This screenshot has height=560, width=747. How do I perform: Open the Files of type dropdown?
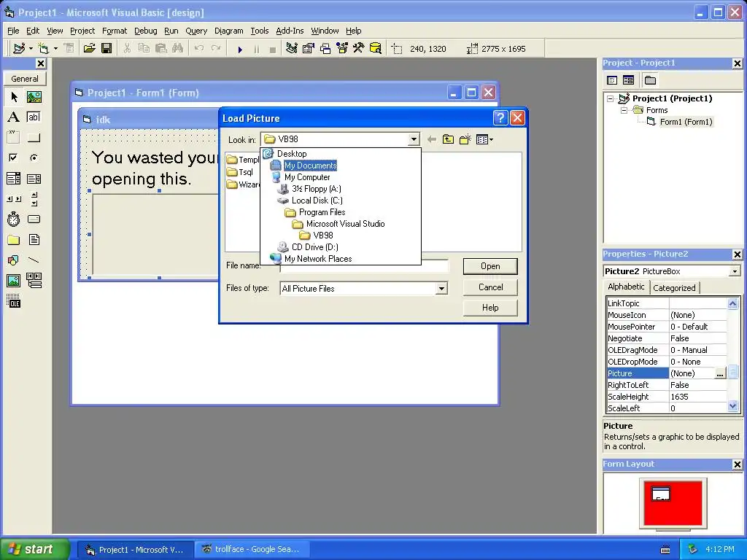pos(441,289)
